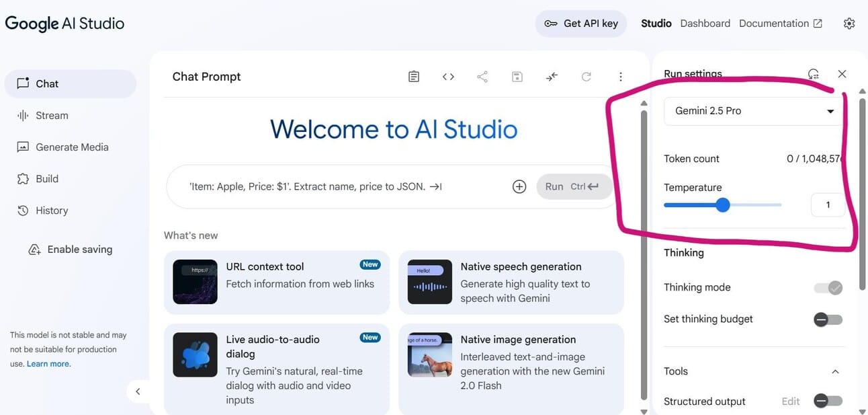Click the Live audio-to-audio dialog thumbnail

tap(195, 354)
